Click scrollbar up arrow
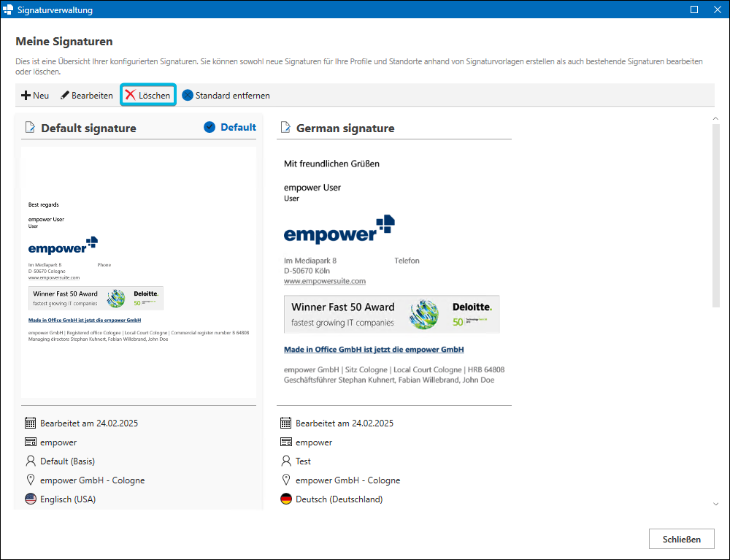 [x=715, y=119]
